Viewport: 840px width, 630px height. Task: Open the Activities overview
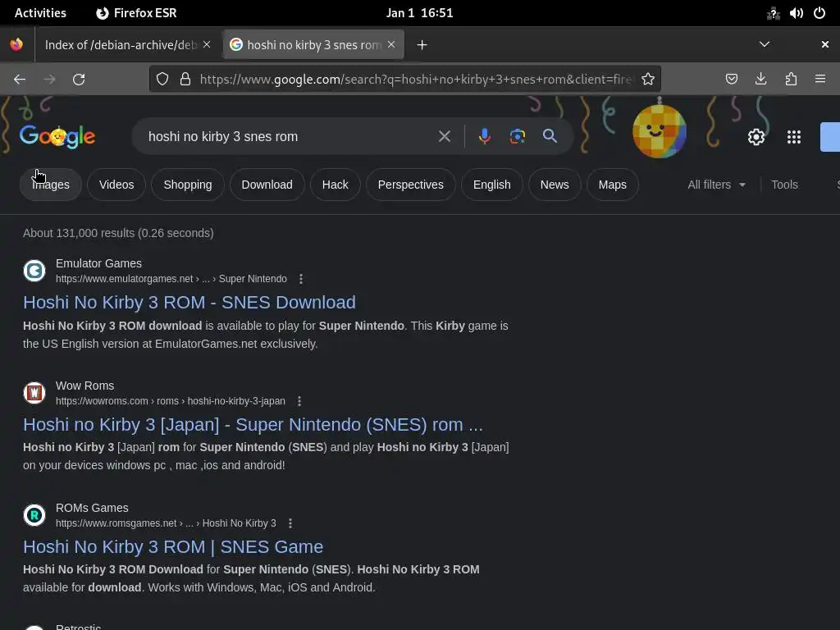tap(40, 13)
